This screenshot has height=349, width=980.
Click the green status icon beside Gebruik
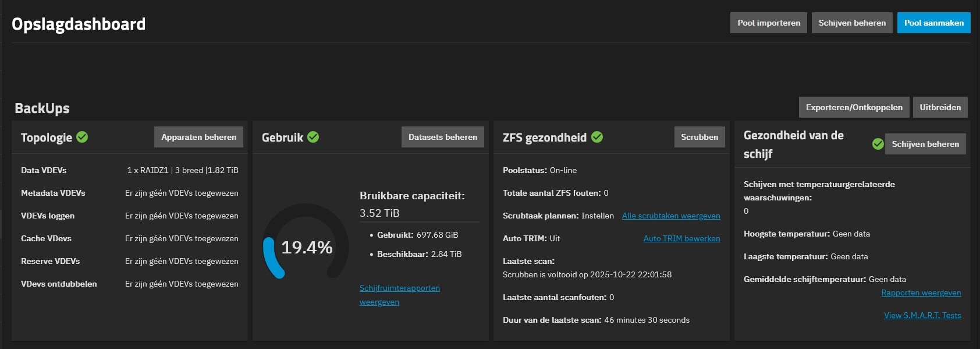pyautogui.click(x=313, y=137)
